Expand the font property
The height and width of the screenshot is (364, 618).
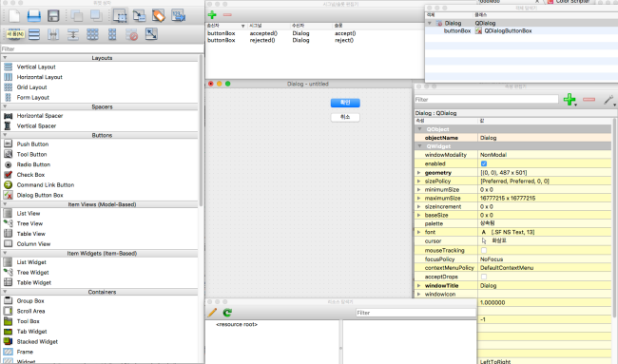coord(419,232)
